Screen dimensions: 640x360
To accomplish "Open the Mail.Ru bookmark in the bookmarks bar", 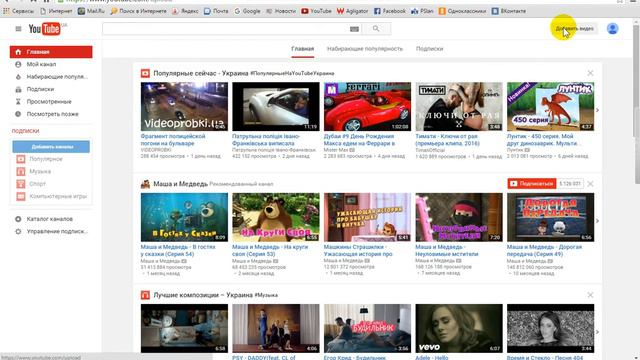I will tap(91, 11).
